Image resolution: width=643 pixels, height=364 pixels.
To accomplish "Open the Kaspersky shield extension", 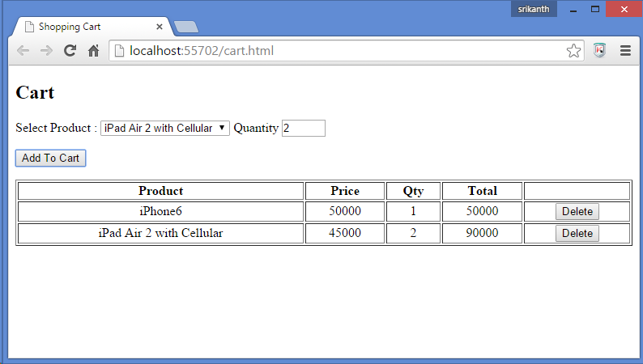I will (x=599, y=50).
